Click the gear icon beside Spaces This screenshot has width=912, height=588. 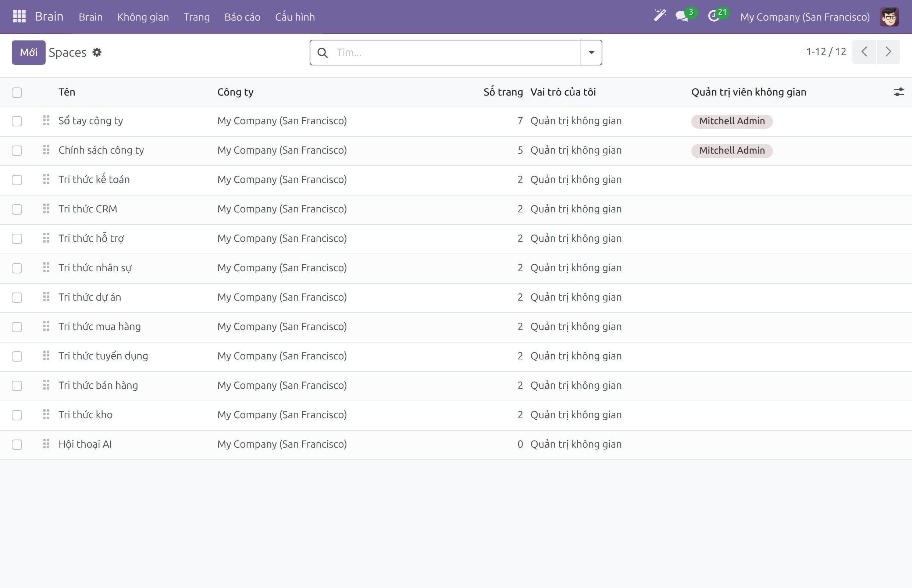click(97, 52)
